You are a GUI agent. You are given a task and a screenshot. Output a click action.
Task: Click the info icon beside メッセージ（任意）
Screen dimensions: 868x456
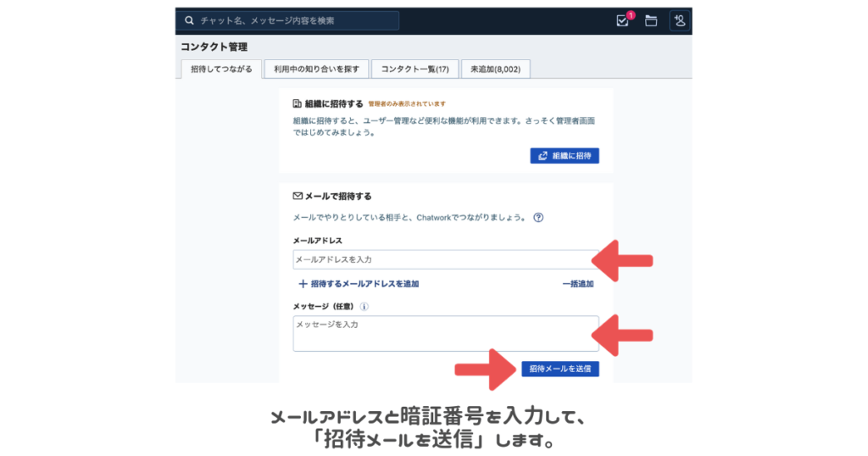(364, 307)
